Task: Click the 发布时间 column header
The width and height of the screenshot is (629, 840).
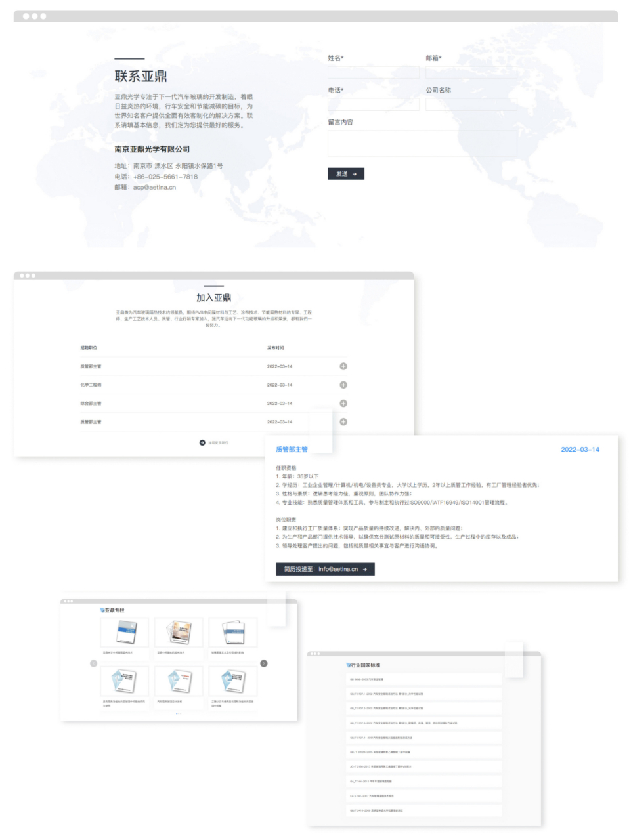Action: point(276,348)
